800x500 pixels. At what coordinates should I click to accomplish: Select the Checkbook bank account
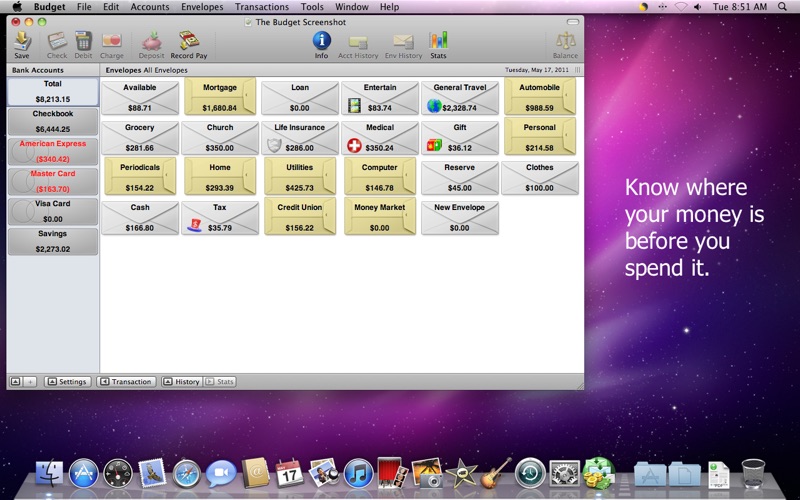pos(53,122)
